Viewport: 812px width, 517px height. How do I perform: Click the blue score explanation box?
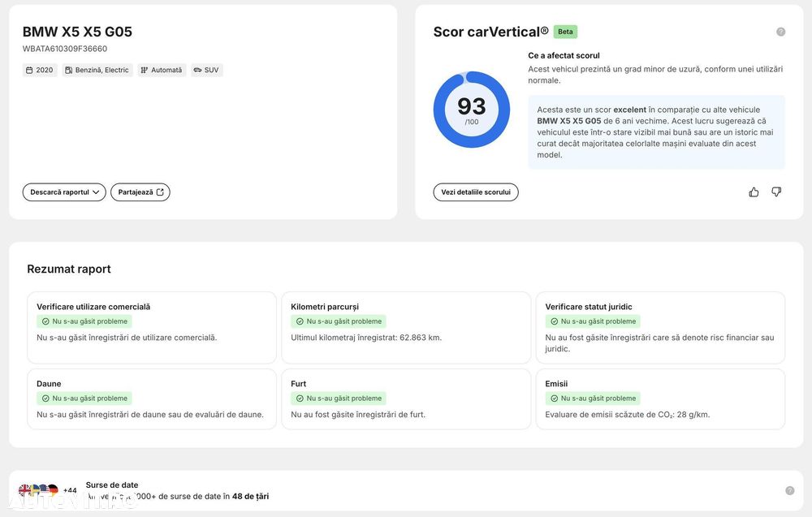click(x=657, y=132)
